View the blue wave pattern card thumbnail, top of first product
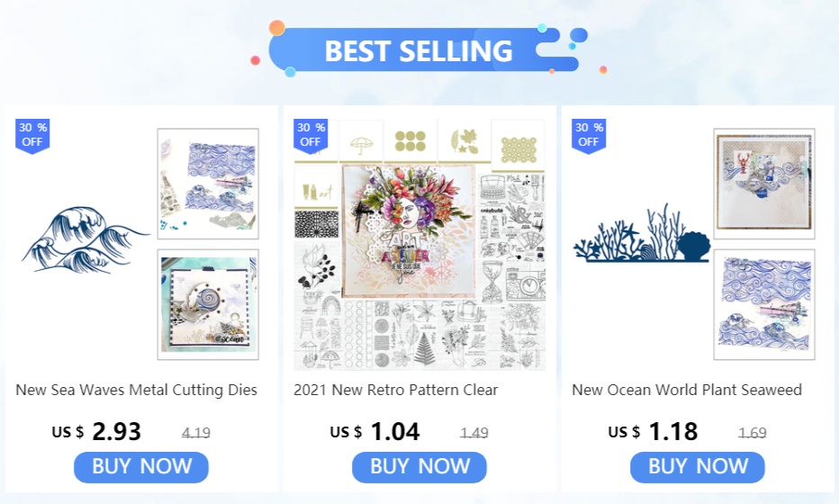839x504 pixels. (208, 184)
